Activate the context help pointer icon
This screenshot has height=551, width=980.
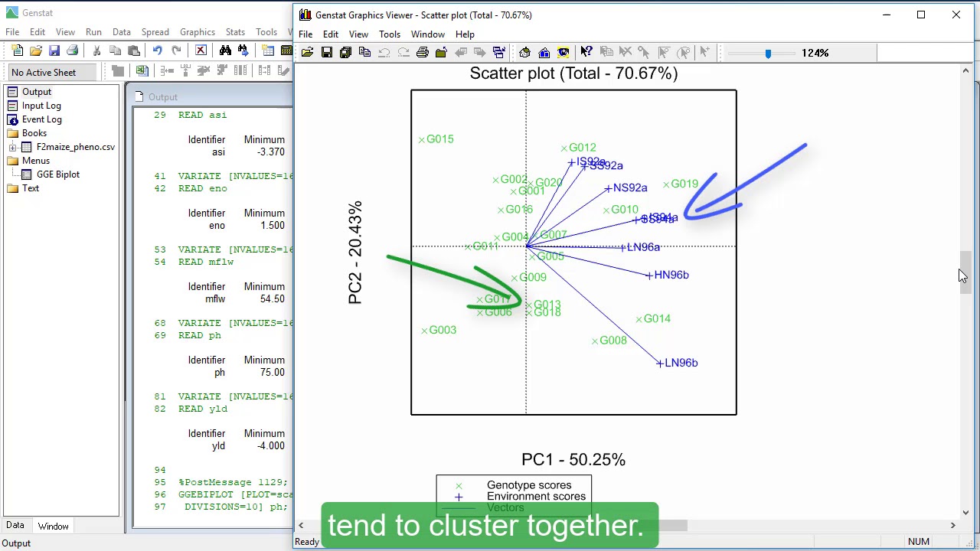[586, 52]
